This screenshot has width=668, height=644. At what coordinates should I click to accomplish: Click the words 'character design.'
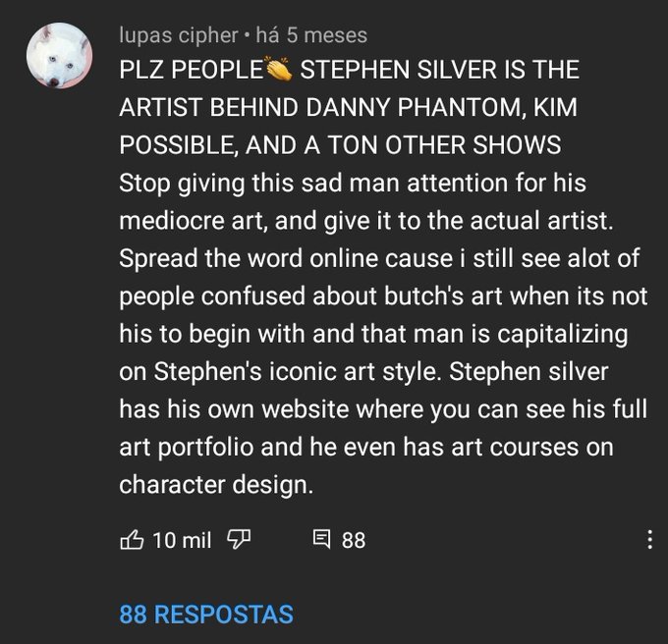click(216, 485)
